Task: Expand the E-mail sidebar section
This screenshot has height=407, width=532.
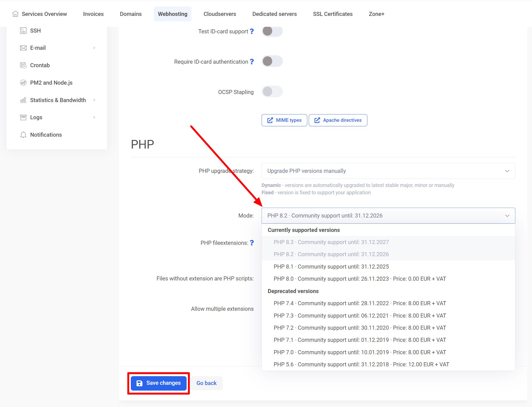Action: [94, 47]
